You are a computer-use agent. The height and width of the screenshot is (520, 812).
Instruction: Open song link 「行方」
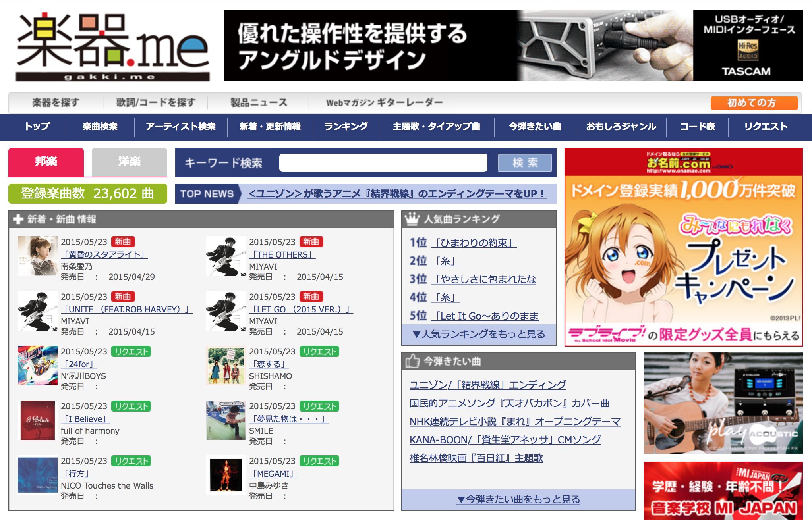(77, 474)
